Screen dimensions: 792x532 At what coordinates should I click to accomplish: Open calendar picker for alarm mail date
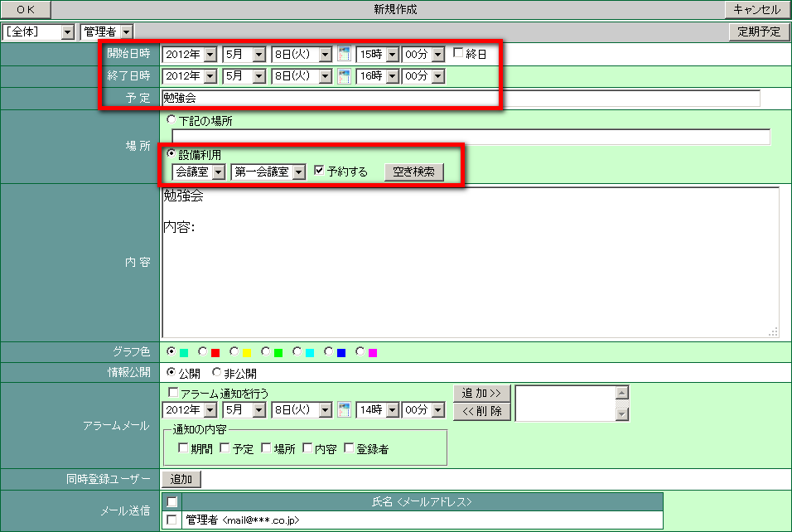344,409
